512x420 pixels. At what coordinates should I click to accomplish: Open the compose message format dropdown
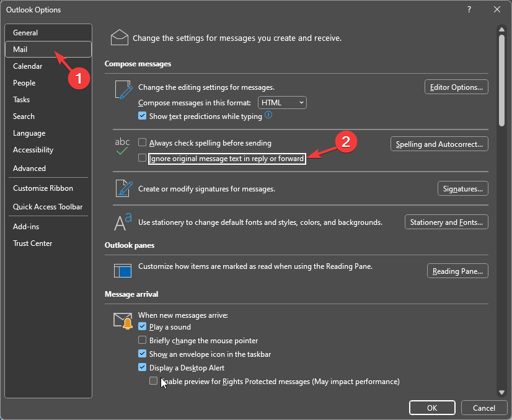pyautogui.click(x=282, y=102)
